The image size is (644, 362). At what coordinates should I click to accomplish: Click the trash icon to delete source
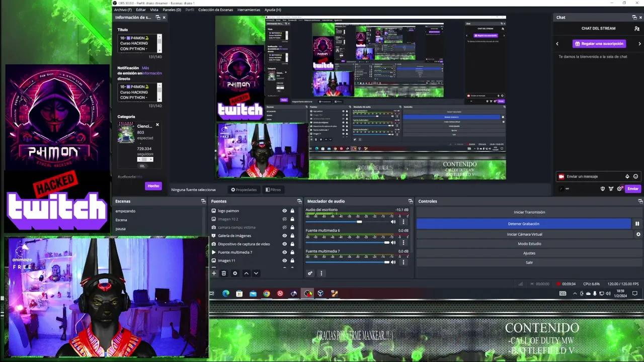224,273
